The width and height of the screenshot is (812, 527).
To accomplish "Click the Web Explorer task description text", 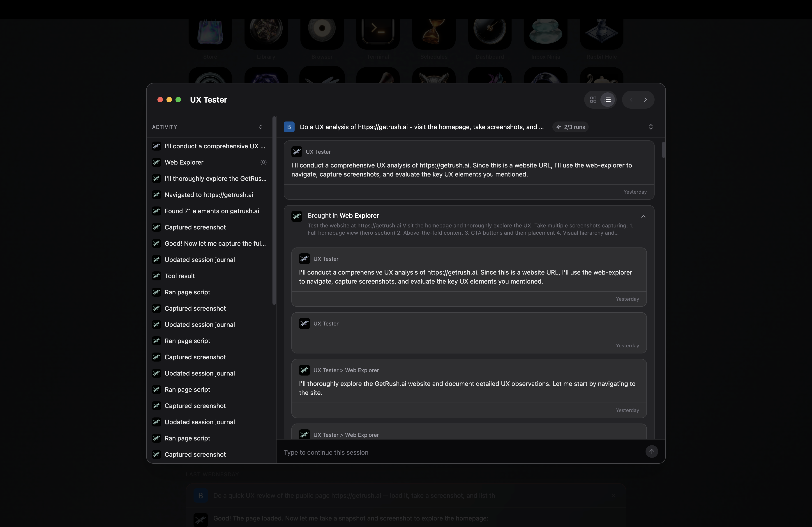I will 470,229.
